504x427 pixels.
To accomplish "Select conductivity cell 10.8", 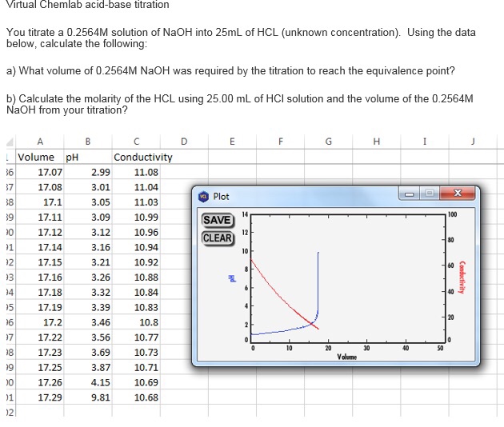I will 136,322.
